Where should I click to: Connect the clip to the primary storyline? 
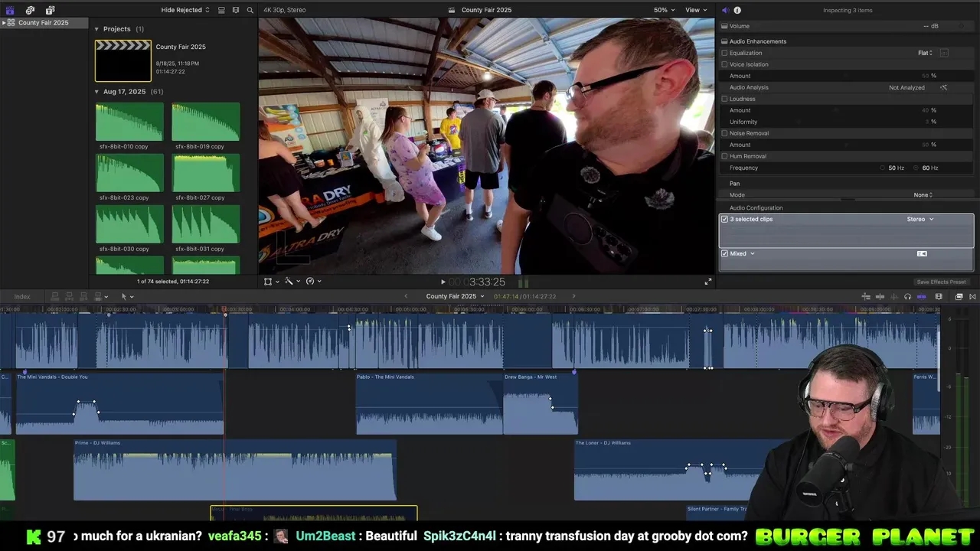[55, 296]
